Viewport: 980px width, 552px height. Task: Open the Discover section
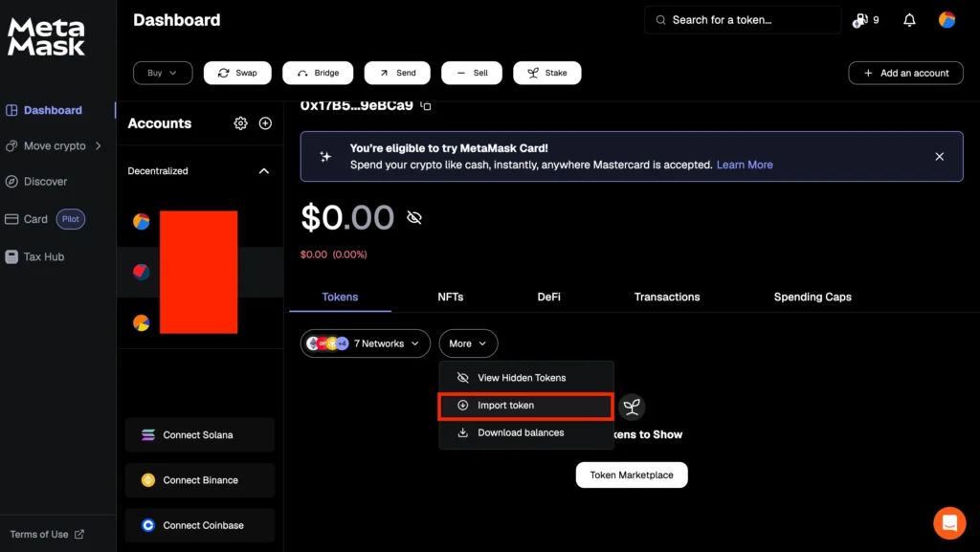point(36,182)
